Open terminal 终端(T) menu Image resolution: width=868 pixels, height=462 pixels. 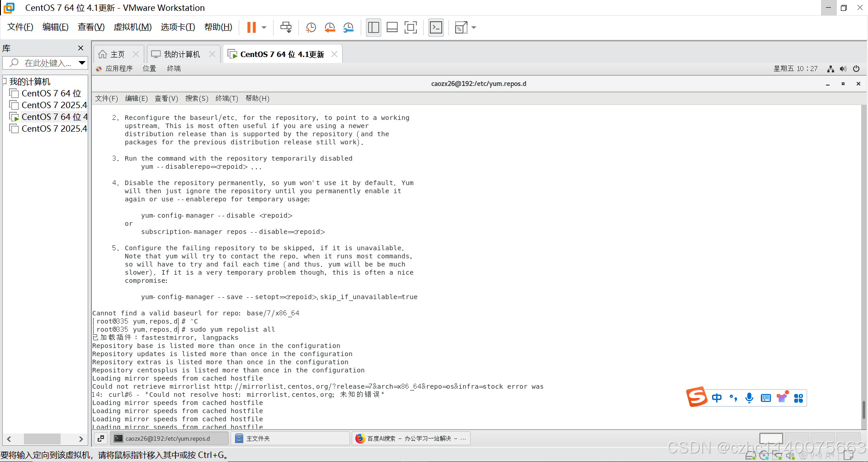pos(227,98)
